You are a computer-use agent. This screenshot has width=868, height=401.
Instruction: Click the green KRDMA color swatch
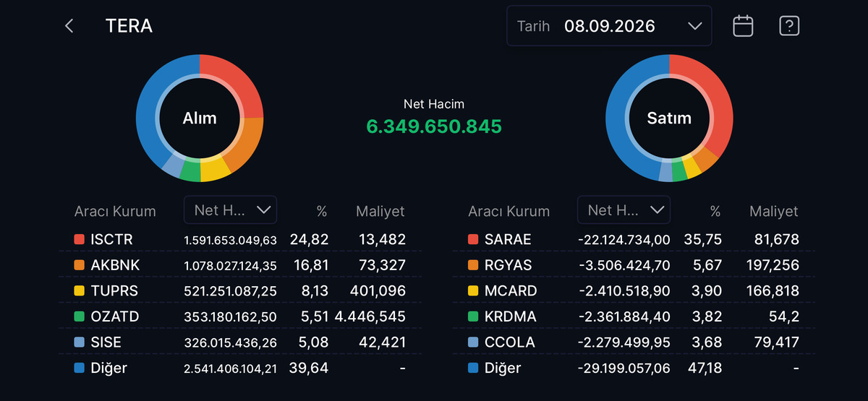click(473, 316)
